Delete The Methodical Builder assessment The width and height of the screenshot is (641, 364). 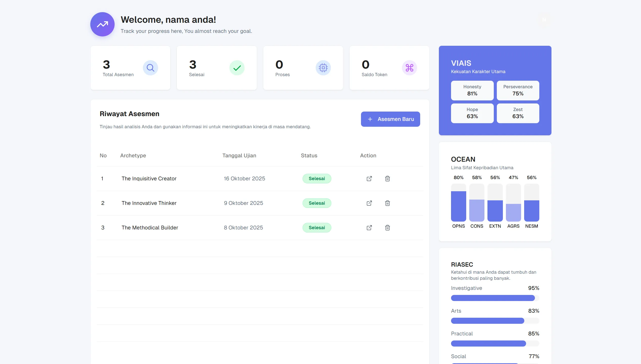point(387,228)
